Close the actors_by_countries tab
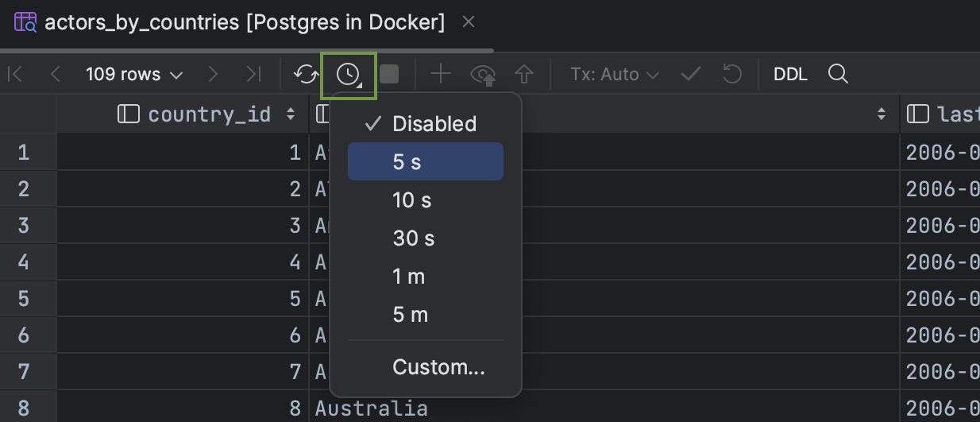This screenshot has width=980, height=422. coord(469,21)
